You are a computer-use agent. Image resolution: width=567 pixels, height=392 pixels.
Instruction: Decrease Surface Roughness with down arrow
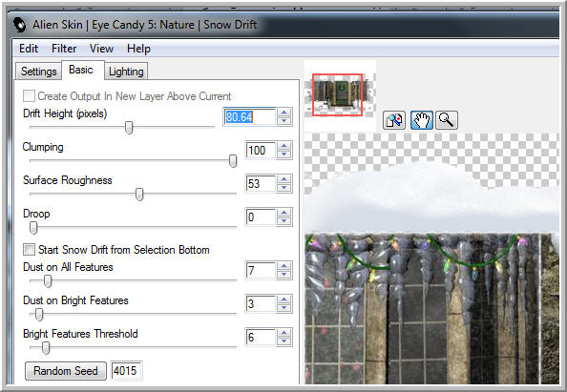[284, 188]
